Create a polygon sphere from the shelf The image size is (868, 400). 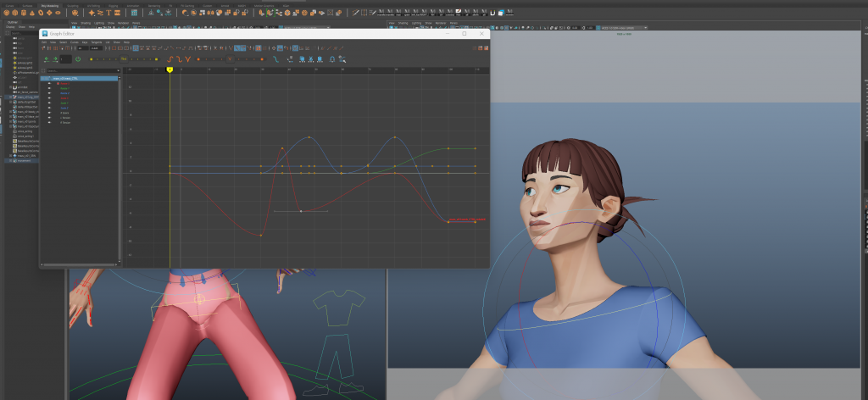point(7,13)
